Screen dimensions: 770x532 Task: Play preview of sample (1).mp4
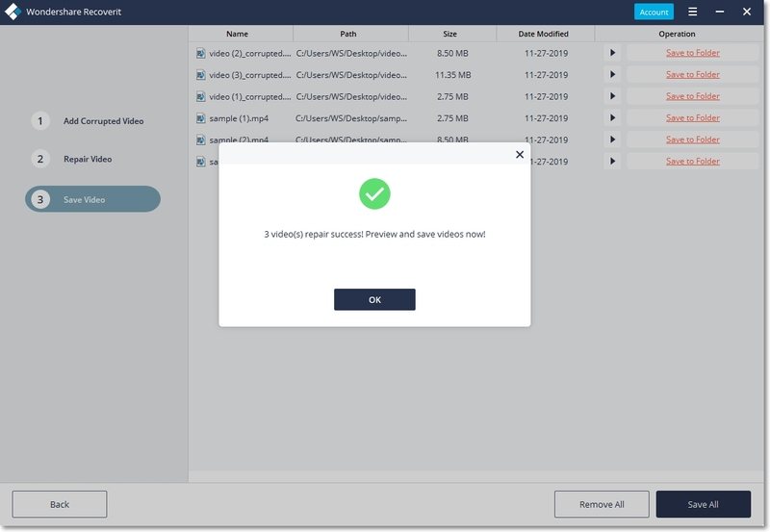click(612, 118)
